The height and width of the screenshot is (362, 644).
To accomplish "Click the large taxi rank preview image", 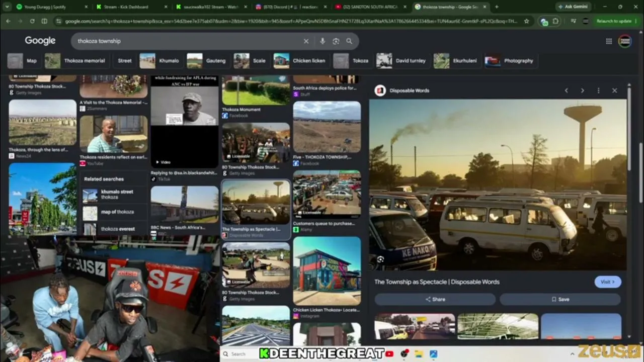I will (498, 185).
